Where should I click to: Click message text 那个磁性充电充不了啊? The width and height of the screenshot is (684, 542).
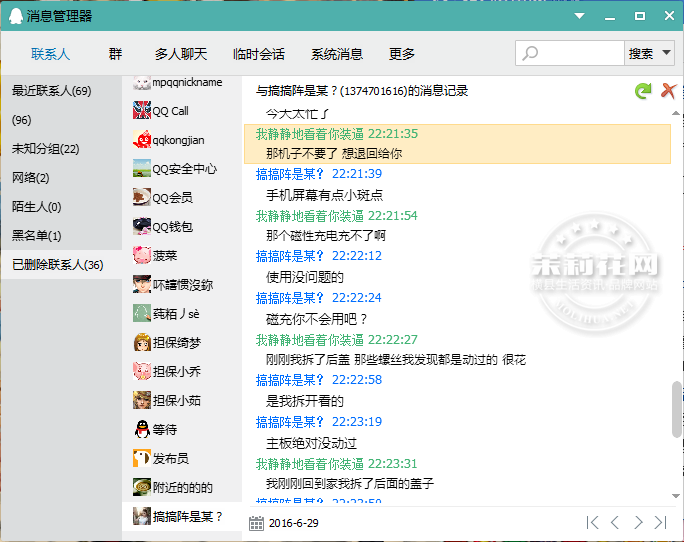pyautogui.click(x=326, y=236)
